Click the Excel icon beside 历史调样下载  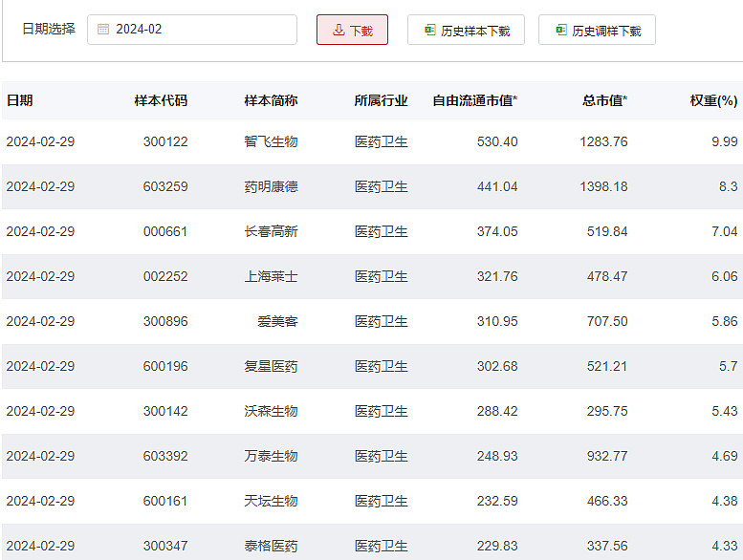(x=561, y=30)
